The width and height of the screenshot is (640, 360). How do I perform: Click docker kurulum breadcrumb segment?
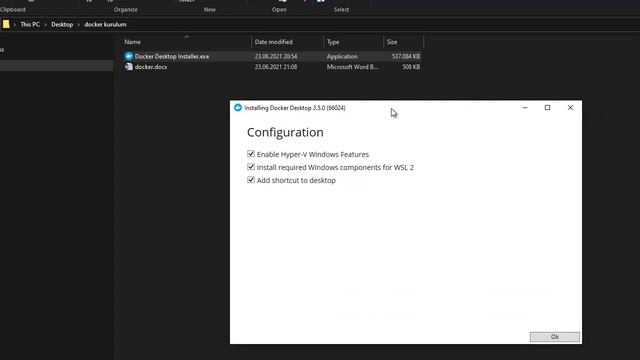click(105, 24)
